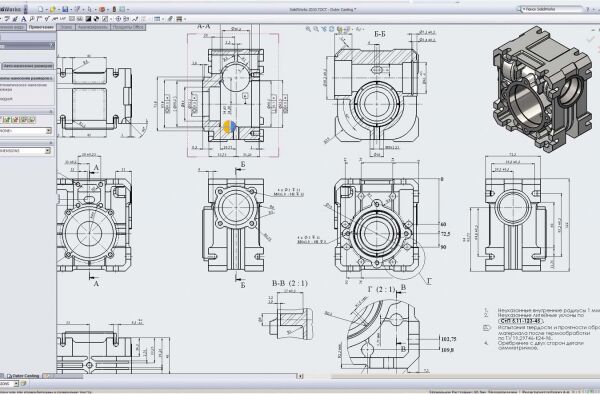600x394 pixels.
Task: Open the Options icon in top toolbar
Action: pos(122,9)
